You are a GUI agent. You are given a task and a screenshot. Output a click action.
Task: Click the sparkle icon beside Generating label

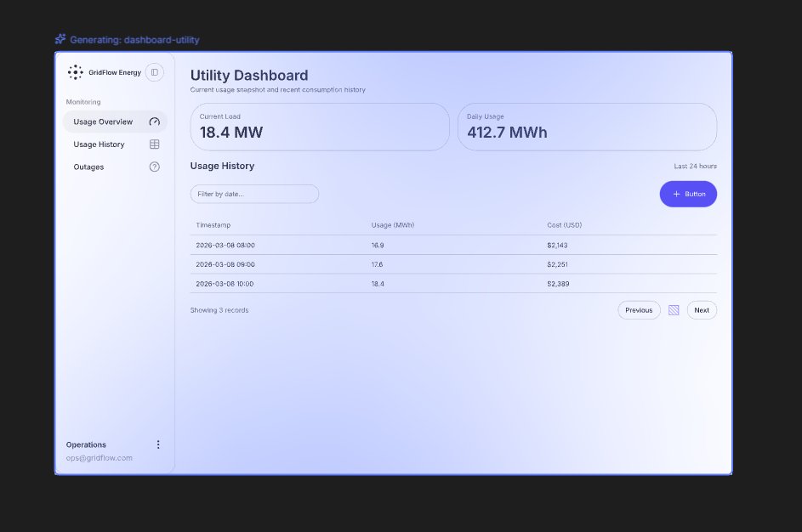pyautogui.click(x=60, y=39)
